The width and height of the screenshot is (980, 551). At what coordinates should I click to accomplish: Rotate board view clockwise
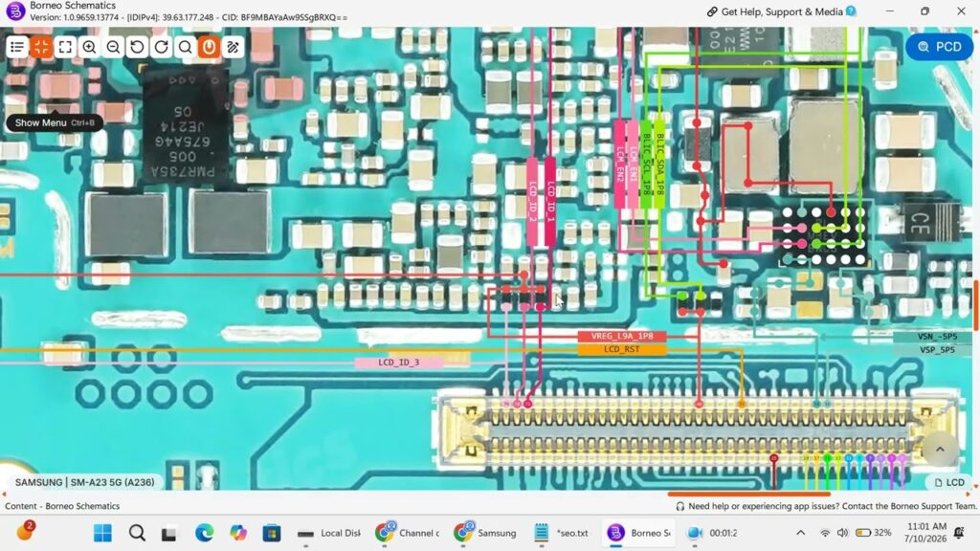tap(161, 47)
